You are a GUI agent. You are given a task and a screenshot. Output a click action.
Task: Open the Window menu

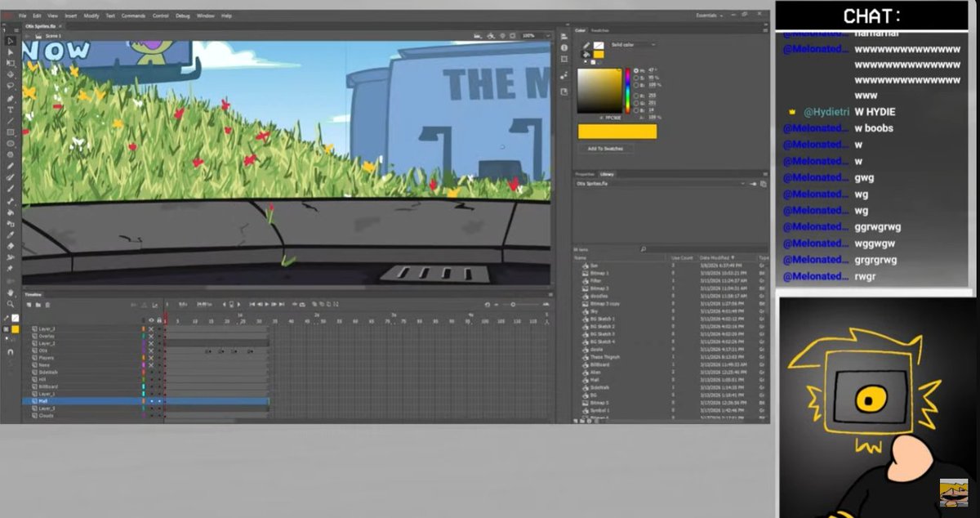[205, 16]
